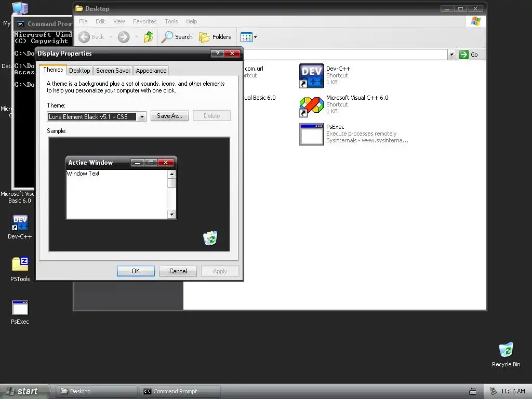The width and height of the screenshot is (532, 399).
Task: Open the Dev-C++ shortcut in Desktop window
Action: click(312, 76)
